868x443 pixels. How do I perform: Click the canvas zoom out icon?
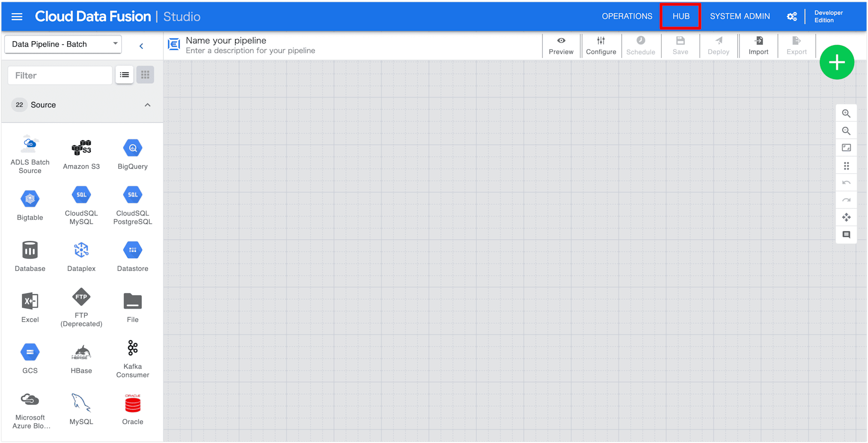tap(846, 131)
